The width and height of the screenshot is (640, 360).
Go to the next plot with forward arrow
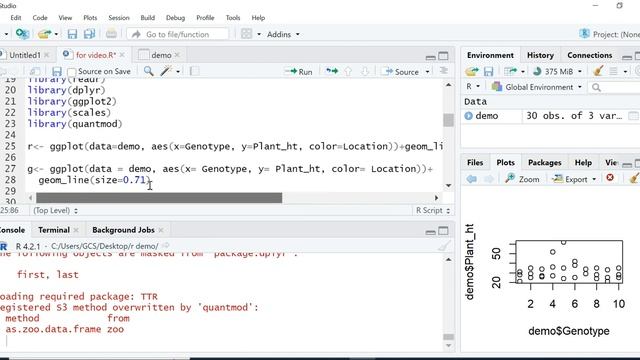[489, 179]
